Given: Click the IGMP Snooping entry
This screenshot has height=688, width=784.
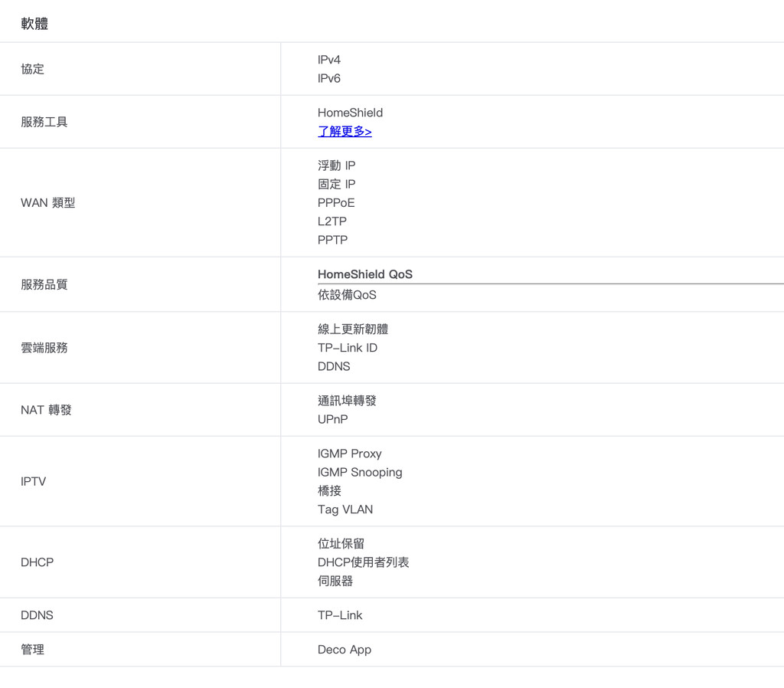Looking at the screenshot, I should click(360, 472).
